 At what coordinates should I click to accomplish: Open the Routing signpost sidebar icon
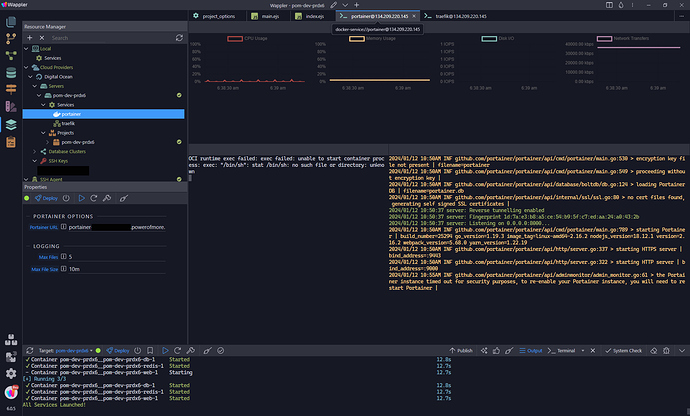click(11, 89)
